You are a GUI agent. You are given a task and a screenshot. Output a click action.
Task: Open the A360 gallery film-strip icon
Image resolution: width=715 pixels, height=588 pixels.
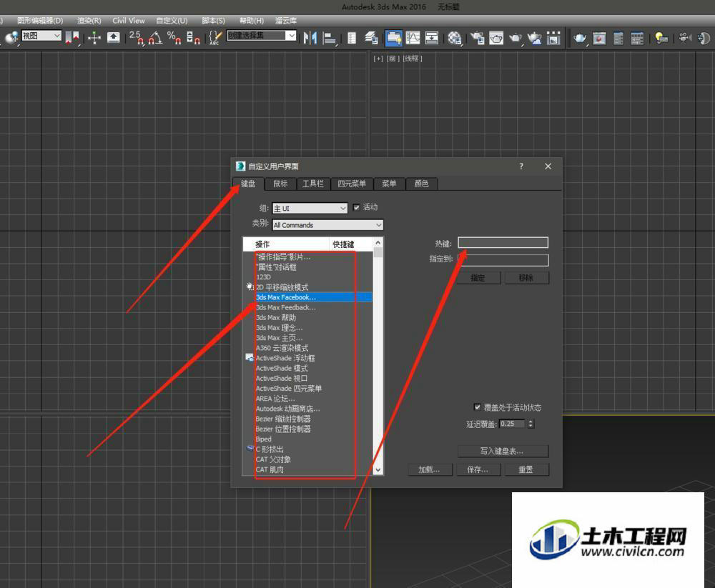[553, 38]
